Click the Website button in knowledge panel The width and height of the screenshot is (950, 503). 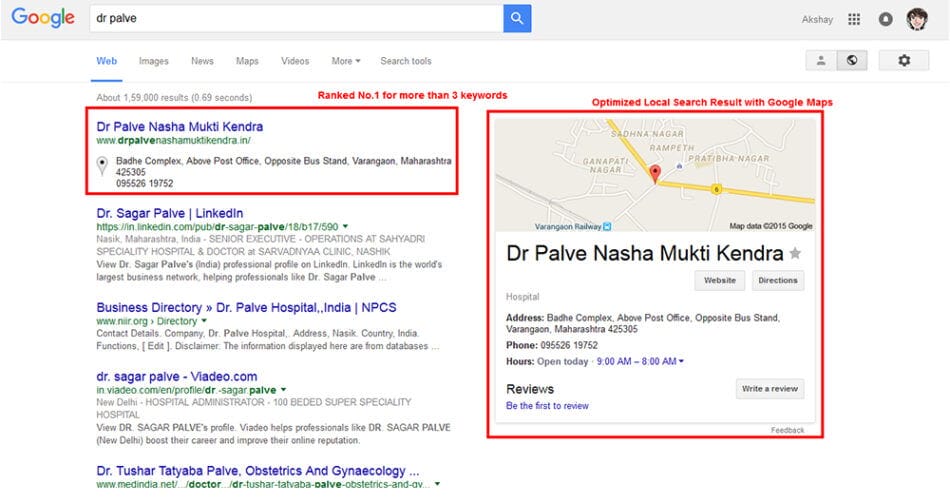pos(720,281)
